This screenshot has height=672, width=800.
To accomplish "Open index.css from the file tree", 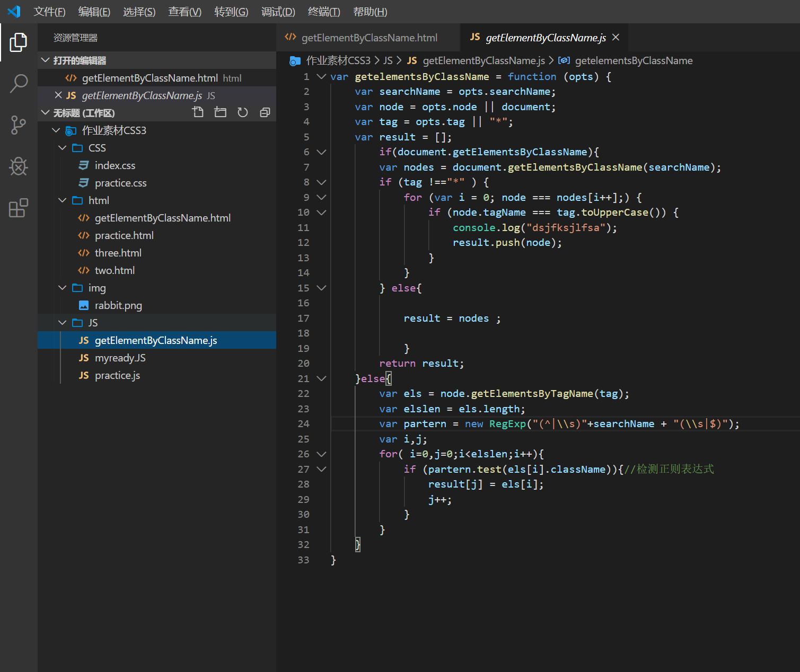I will pyautogui.click(x=157, y=165).
